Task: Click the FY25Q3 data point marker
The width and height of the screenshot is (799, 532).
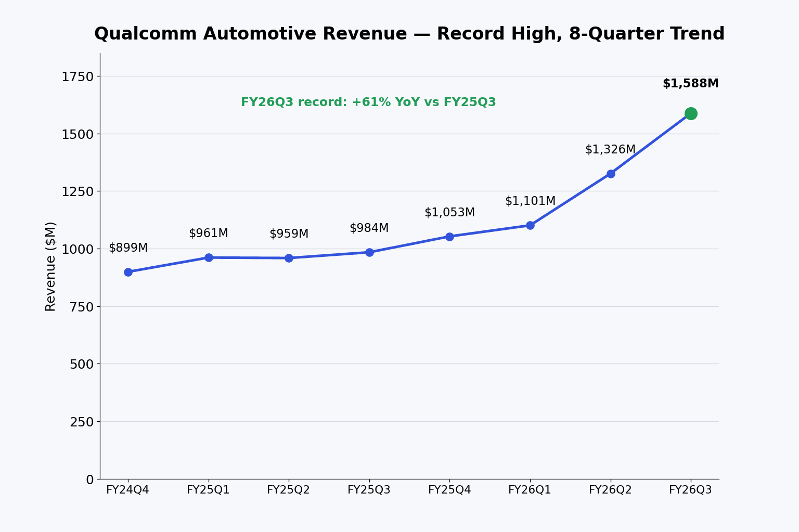Action: (x=369, y=252)
